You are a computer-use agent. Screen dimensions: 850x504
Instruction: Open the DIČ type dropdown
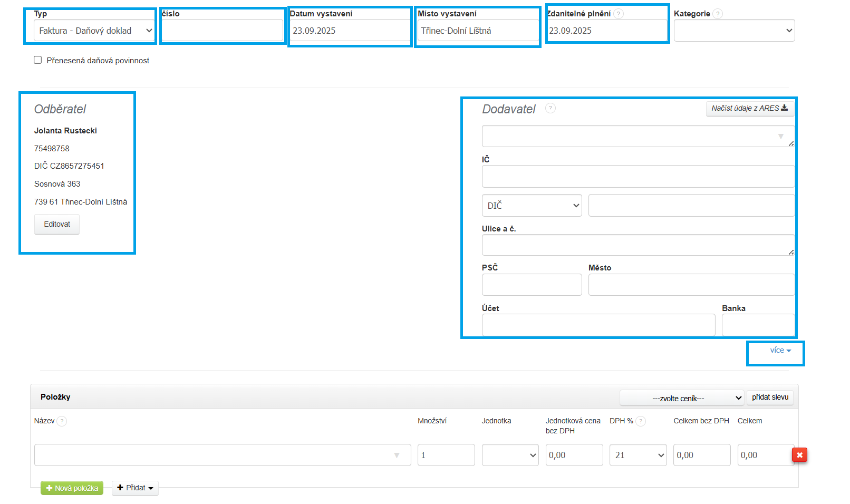click(x=532, y=206)
